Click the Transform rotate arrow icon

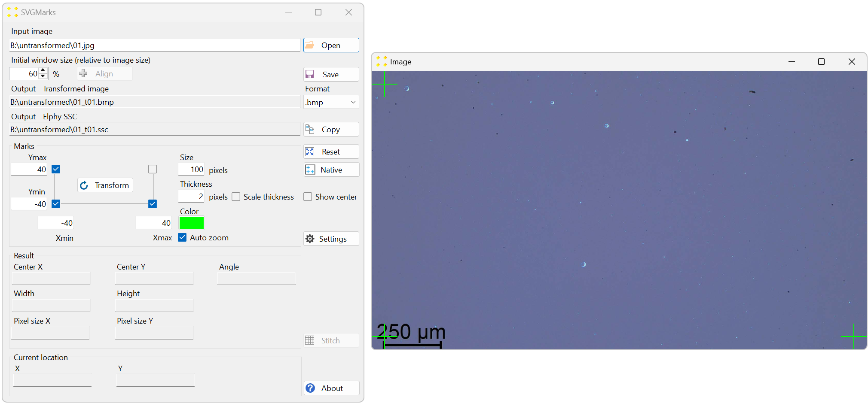tap(84, 185)
